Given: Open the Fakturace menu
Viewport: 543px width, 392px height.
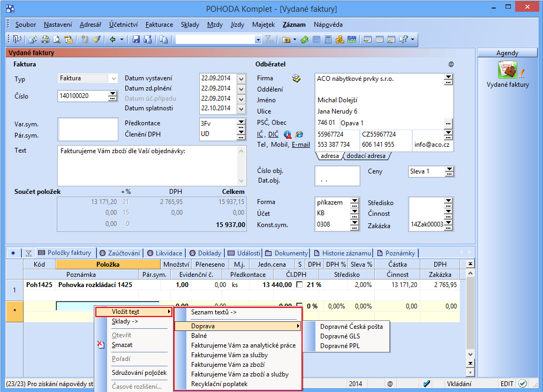Looking at the screenshot, I should pyautogui.click(x=159, y=25).
